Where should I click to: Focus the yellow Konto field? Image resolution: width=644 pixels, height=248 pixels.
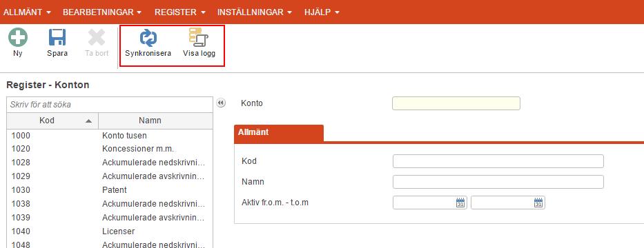456,103
